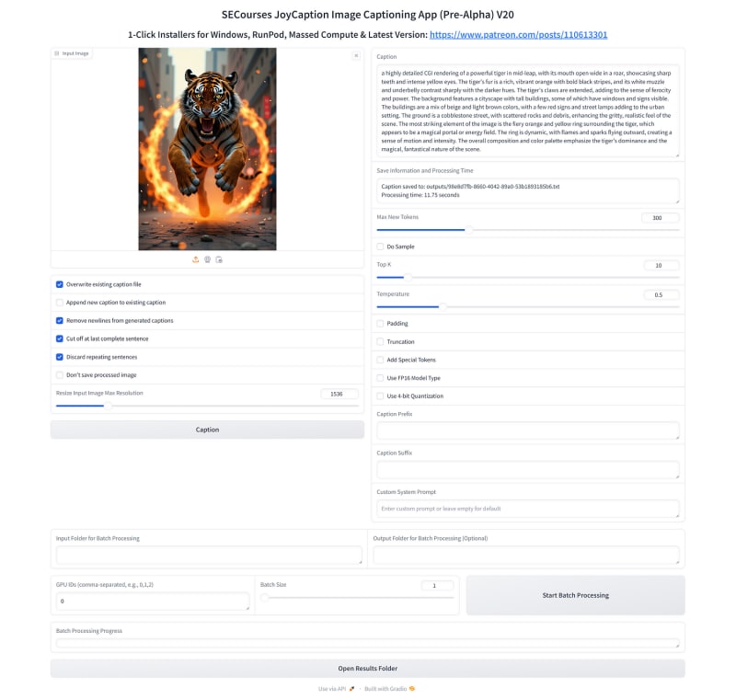Click the Save Information and Processing Time box
Viewport: 736px width, 700px height.
(x=527, y=191)
